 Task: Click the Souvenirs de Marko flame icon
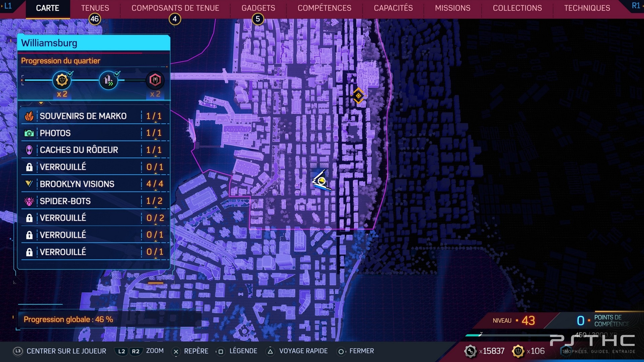pos(29,116)
